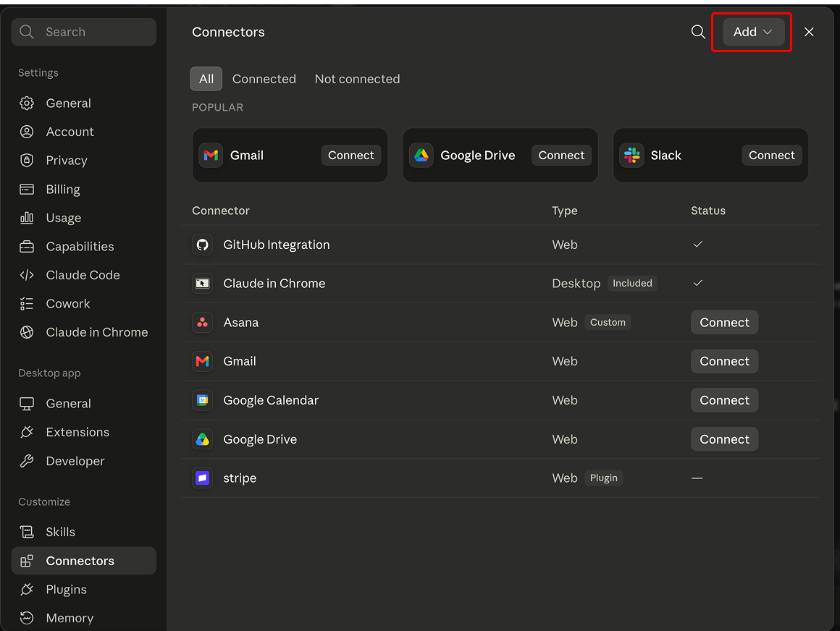Screen dimensions: 840x631
Task: Click the Included badge on Claude in Chrome
Action: pos(632,283)
